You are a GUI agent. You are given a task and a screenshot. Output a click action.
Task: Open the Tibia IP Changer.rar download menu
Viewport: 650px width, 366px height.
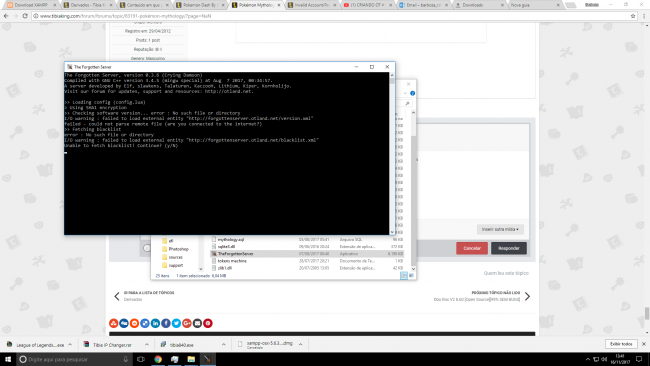[147, 344]
